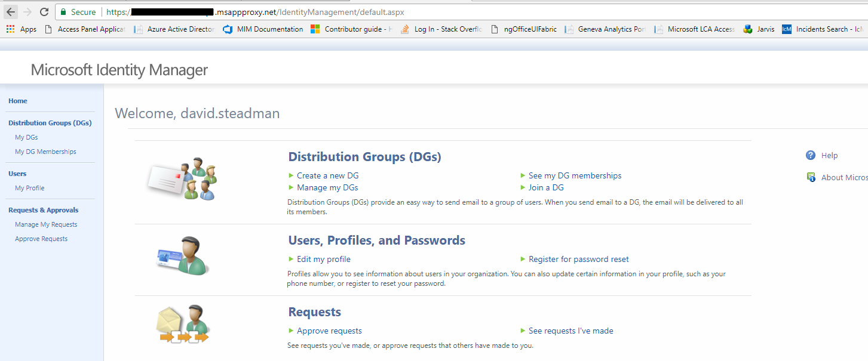This screenshot has width=868, height=361.
Task: Go to Home in sidebar
Action: coord(18,101)
